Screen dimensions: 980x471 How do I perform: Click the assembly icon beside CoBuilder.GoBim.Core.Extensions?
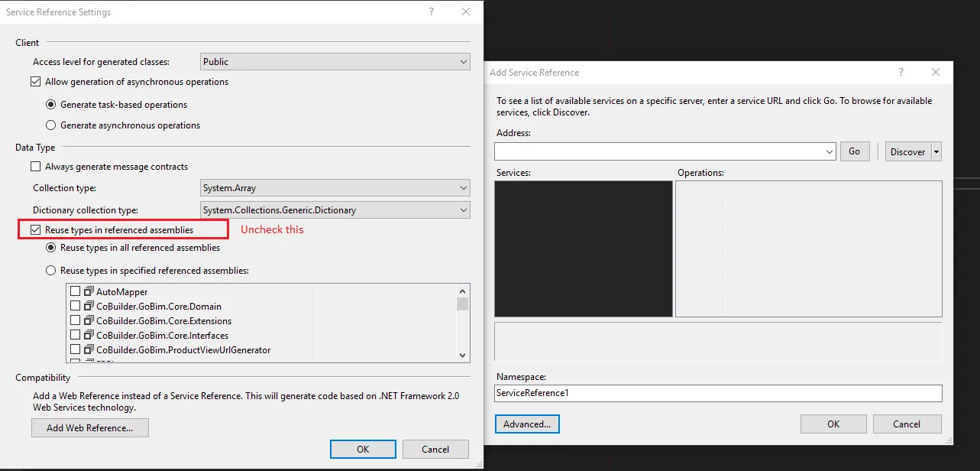(89, 321)
